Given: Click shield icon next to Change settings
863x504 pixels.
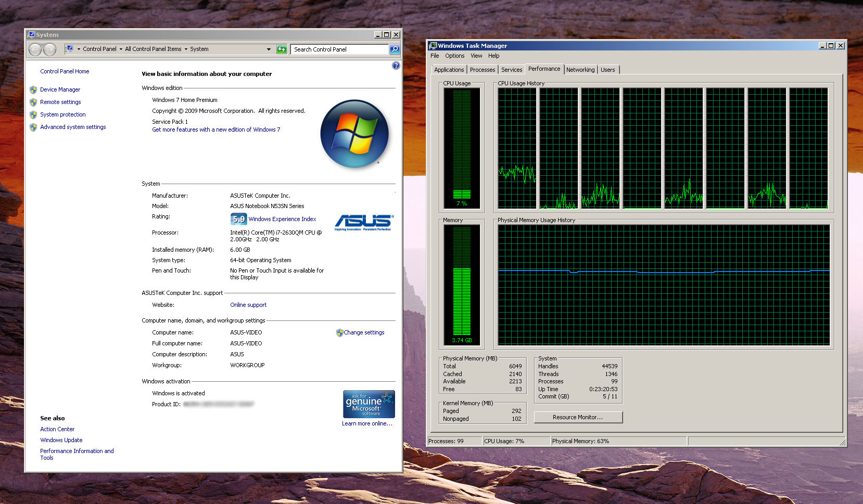Looking at the screenshot, I should coord(339,333).
